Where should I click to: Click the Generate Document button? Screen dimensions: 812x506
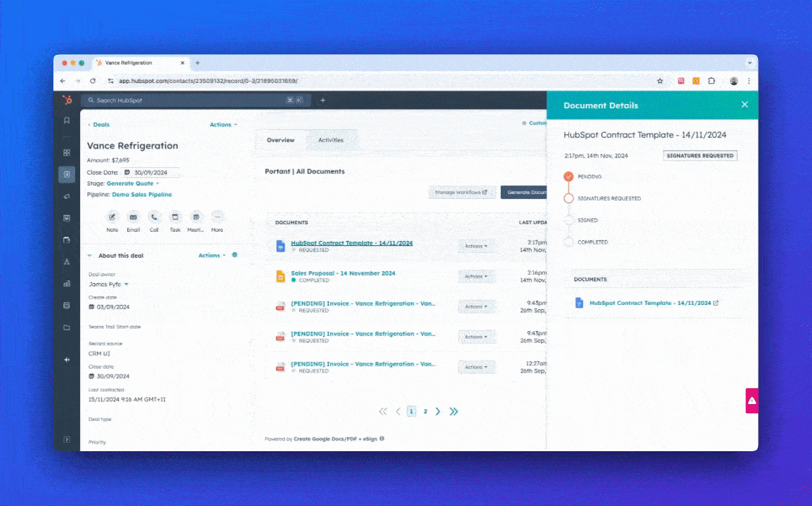pos(523,192)
